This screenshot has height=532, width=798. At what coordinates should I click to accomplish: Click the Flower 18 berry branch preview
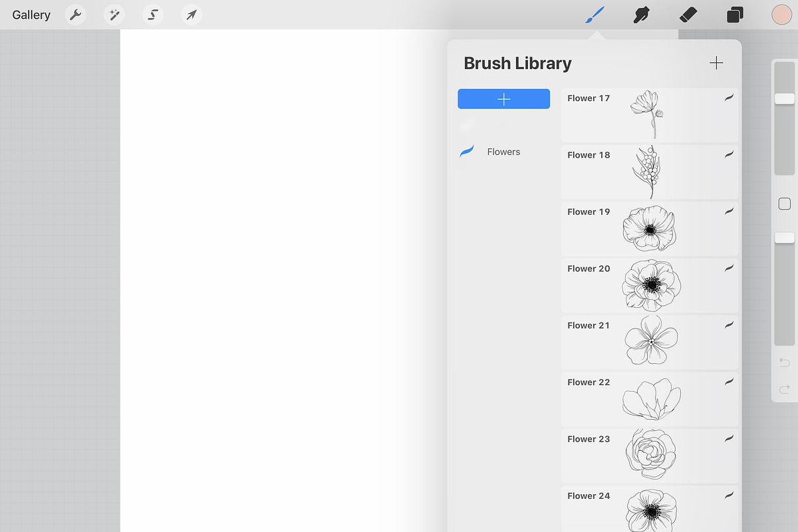[x=645, y=172]
